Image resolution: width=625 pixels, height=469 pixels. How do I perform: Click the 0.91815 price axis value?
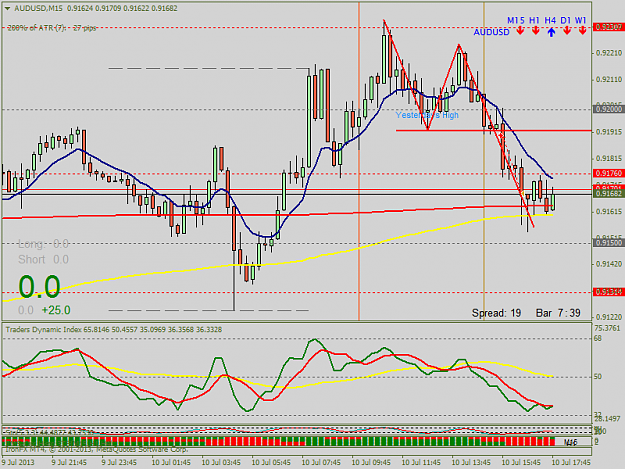[609, 159]
